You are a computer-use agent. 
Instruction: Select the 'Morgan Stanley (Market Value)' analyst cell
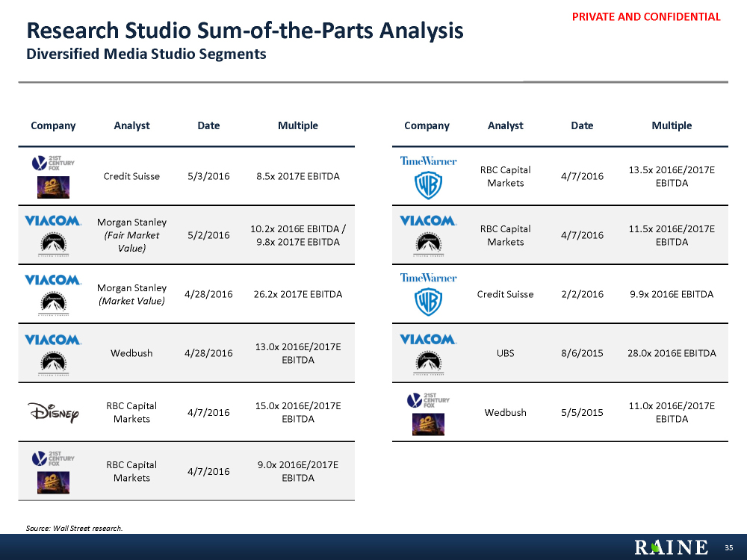(x=131, y=294)
